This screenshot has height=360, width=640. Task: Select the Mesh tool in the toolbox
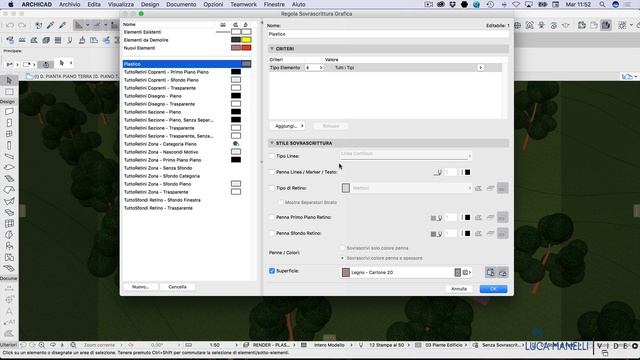9,269
